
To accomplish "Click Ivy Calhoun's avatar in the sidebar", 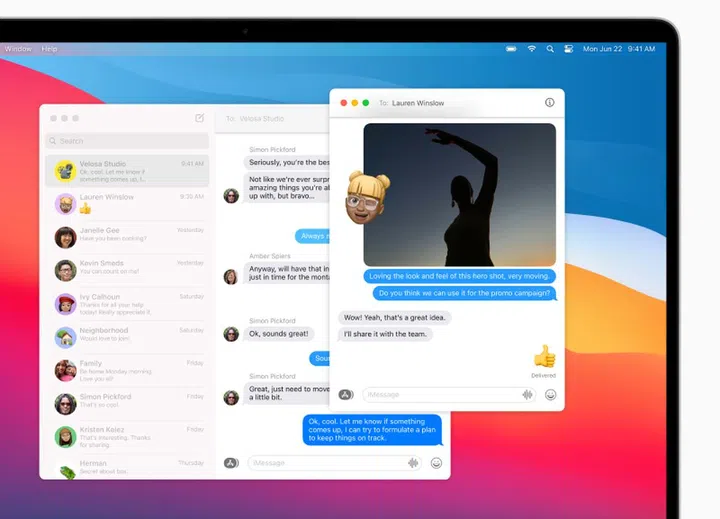I will pyautogui.click(x=65, y=304).
